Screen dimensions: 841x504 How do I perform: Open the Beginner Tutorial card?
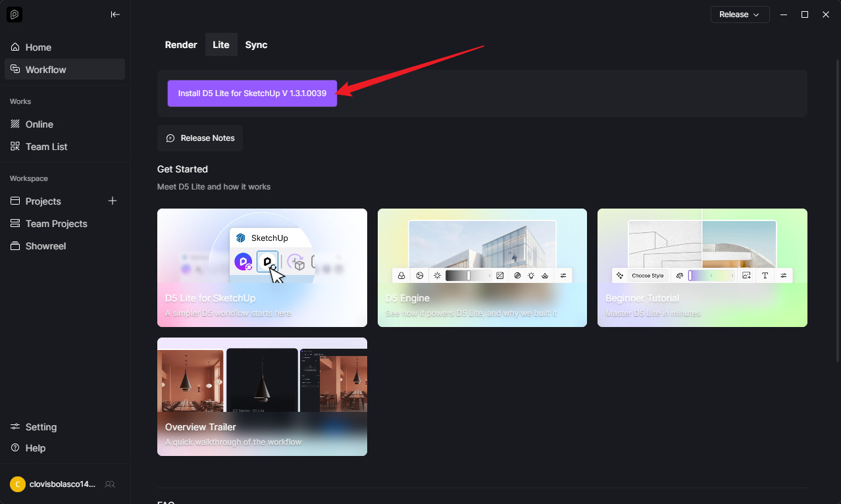702,268
